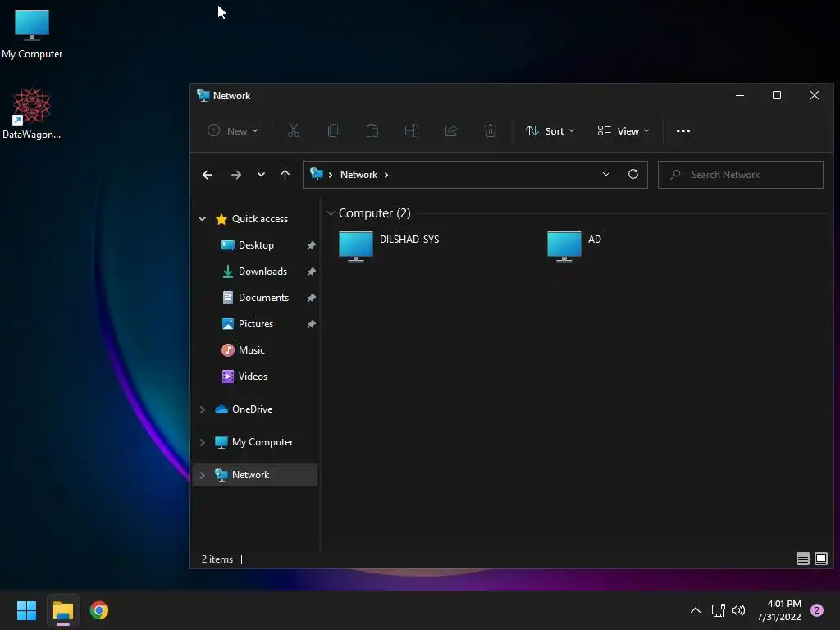840x630 pixels.
Task: Expand the OneDrive tree node
Action: tap(202, 409)
